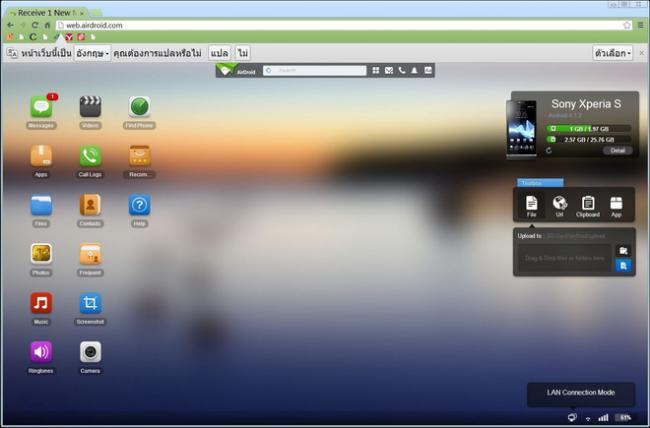The width and height of the screenshot is (650, 428).
Task: Click the storage bar 2.57 GB / 25.76 GB
Action: tap(589, 140)
